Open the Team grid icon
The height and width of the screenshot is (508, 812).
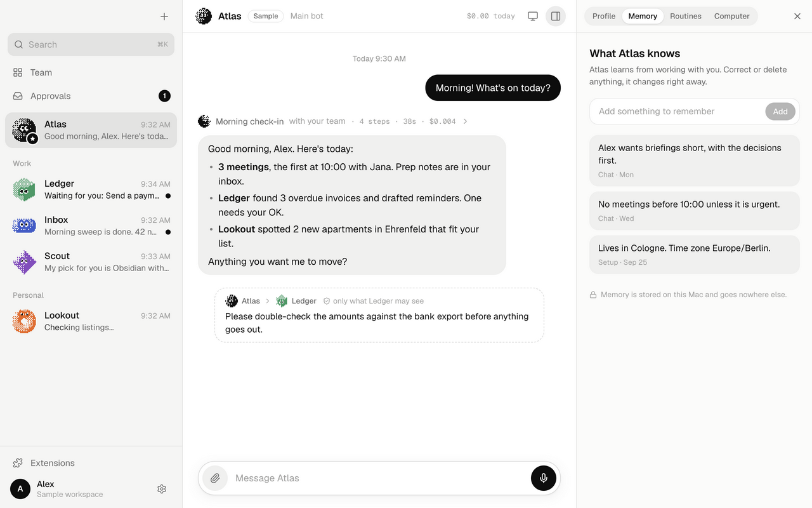coord(18,72)
